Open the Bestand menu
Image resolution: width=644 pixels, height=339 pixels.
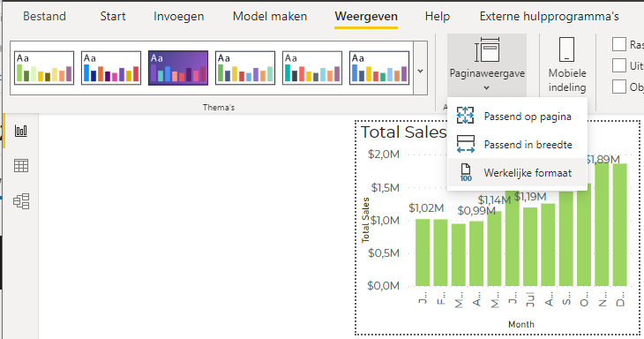44,17
